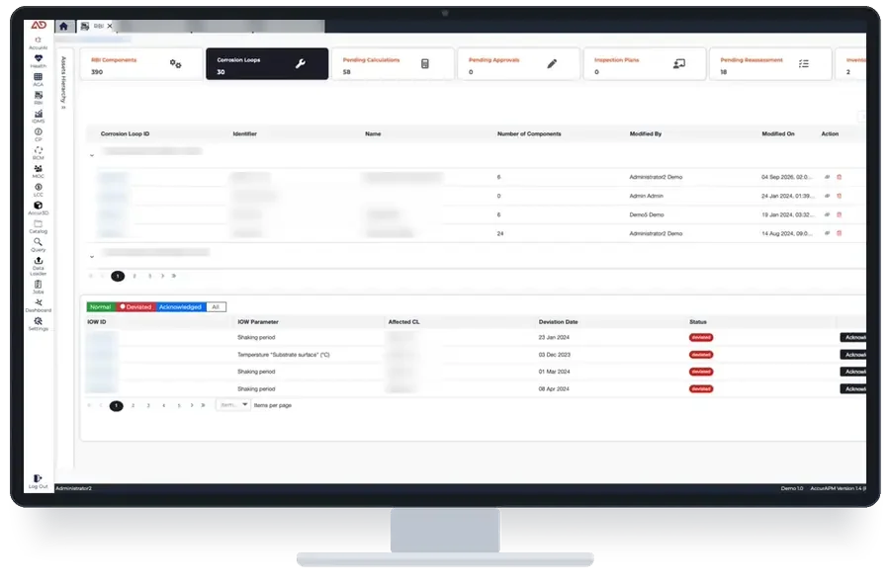Collapse the first corrosion loop group

[x=92, y=155]
